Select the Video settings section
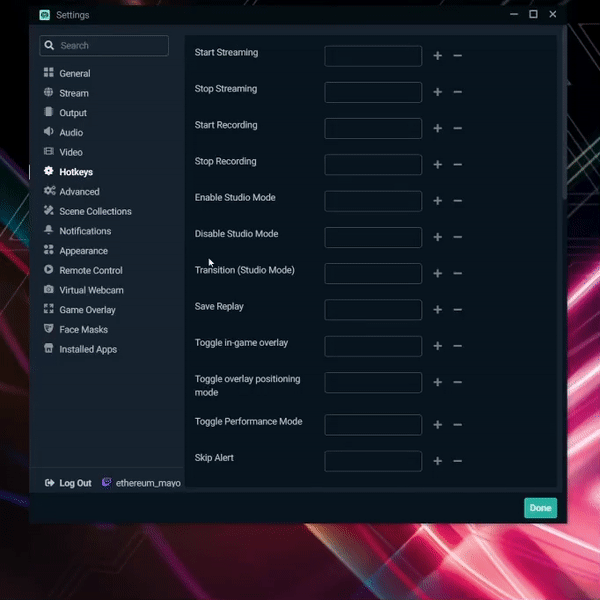 coord(71,152)
